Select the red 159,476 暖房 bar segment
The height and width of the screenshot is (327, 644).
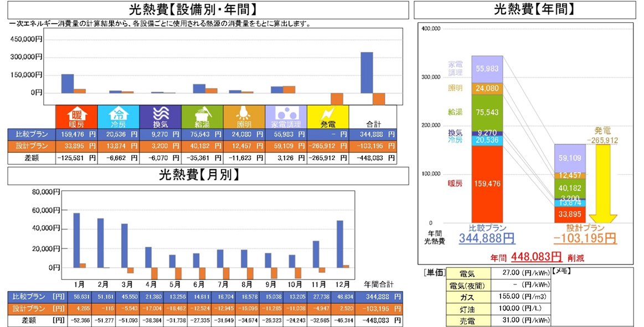coord(487,183)
